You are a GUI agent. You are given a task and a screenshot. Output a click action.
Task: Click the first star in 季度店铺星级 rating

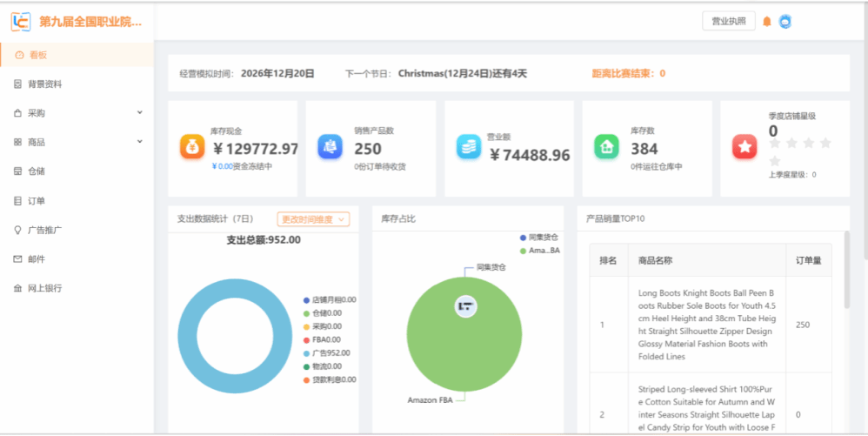(x=775, y=144)
